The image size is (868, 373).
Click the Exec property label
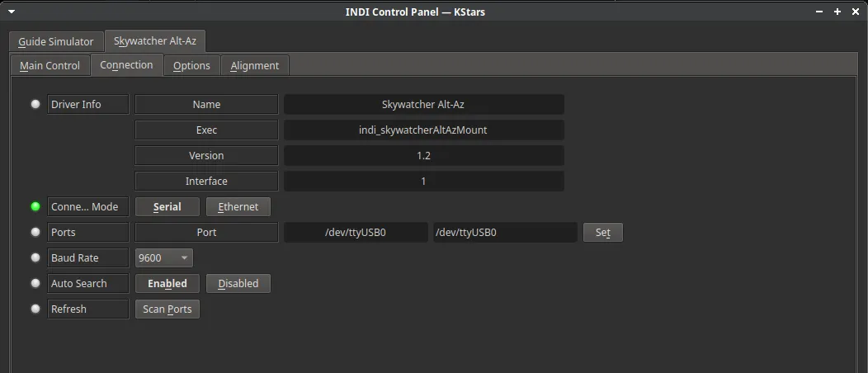click(x=206, y=130)
